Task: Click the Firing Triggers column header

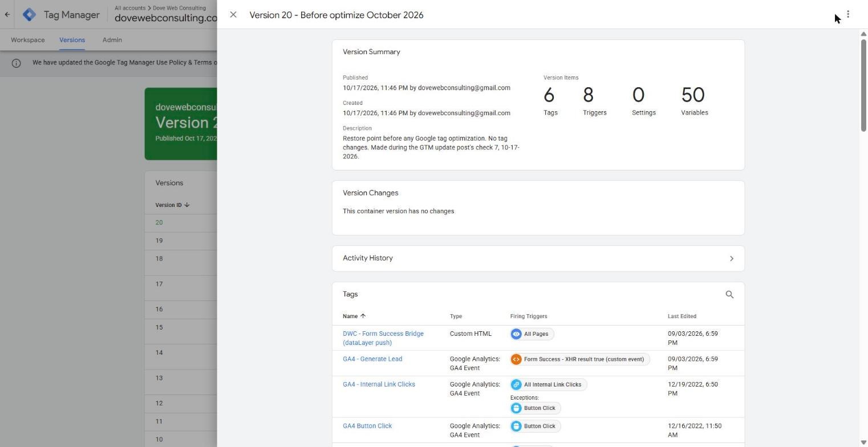Action: pyautogui.click(x=529, y=316)
